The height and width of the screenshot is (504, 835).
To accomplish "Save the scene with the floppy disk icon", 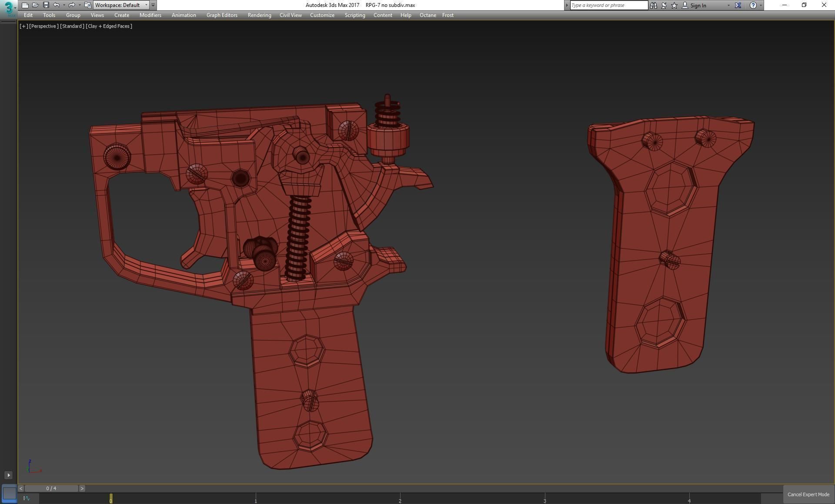I will (46, 5).
